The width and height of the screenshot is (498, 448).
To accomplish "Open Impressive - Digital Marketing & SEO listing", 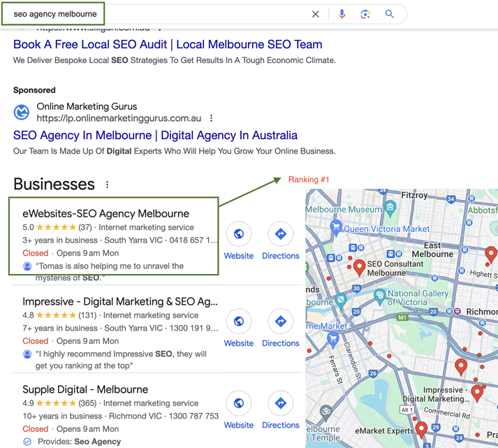I will pyautogui.click(x=120, y=301).
